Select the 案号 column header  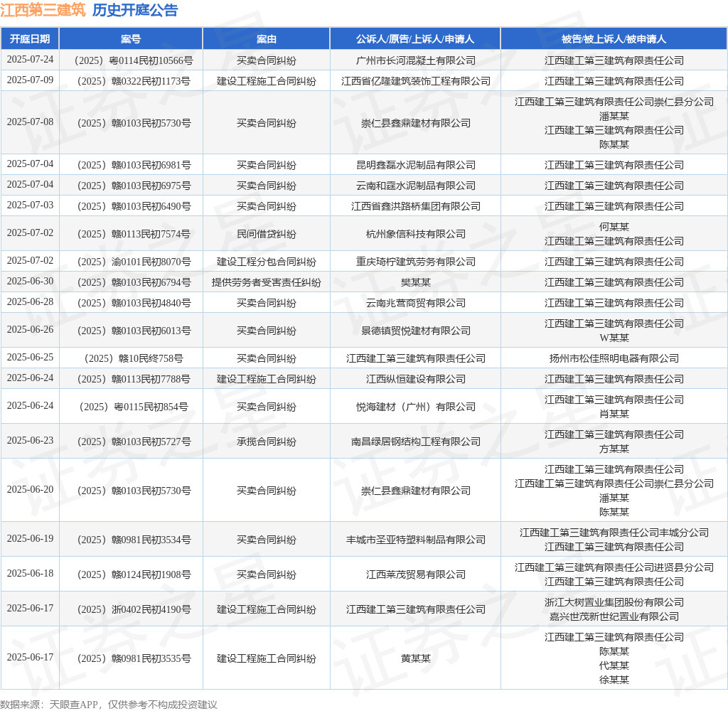131,38
